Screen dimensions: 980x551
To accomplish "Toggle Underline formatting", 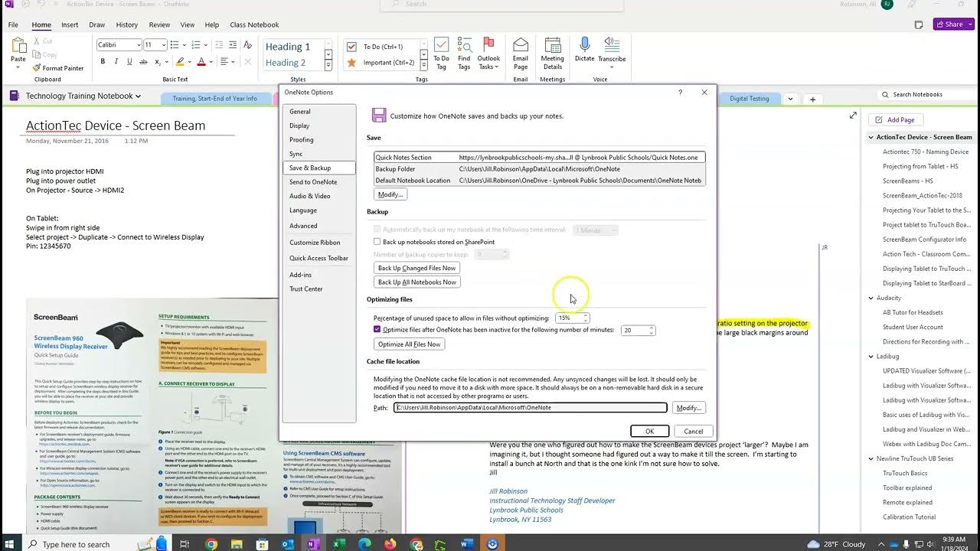I will click(129, 61).
